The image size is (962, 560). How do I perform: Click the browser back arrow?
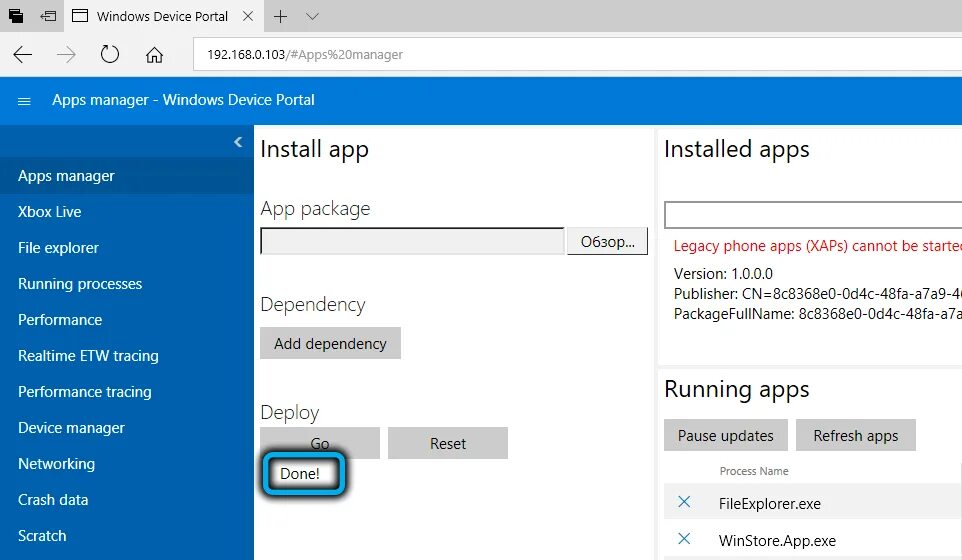pos(22,55)
